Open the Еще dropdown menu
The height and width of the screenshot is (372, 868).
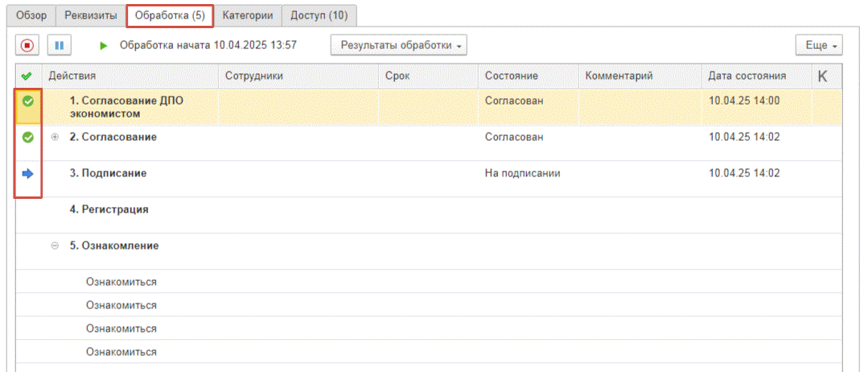(x=819, y=45)
